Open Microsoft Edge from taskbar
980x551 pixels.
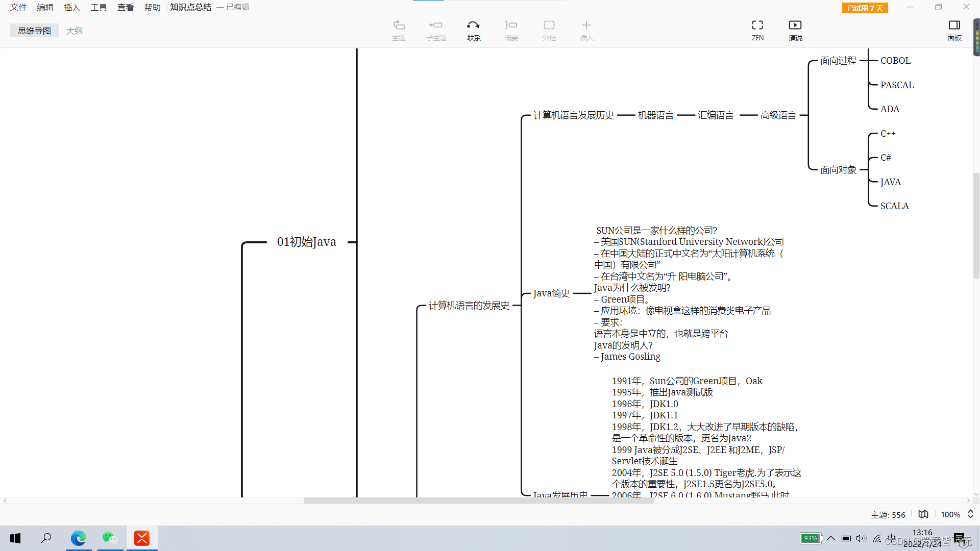(79, 538)
